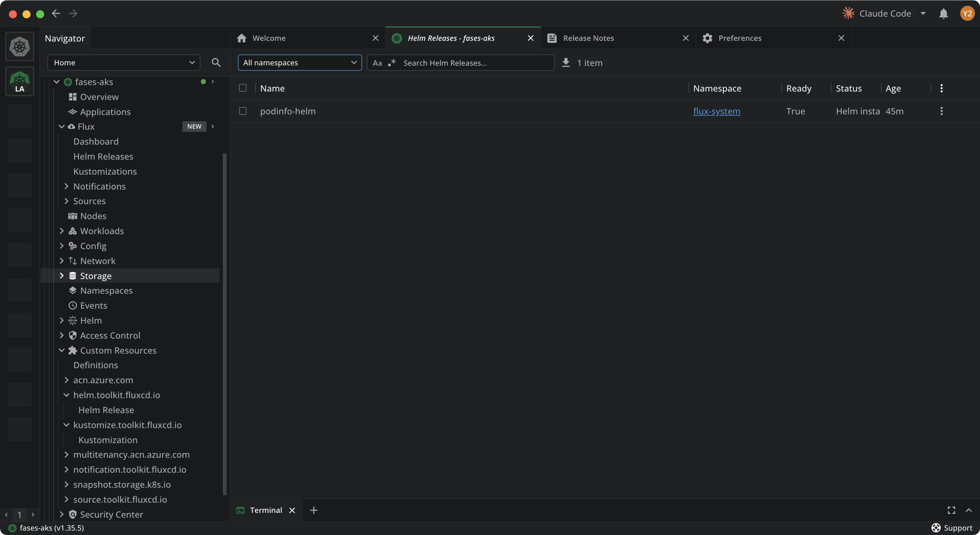Screen dimensions: 980x535
Task: Open Flux Dashboard in sidebar
Action: pos(96,142)
